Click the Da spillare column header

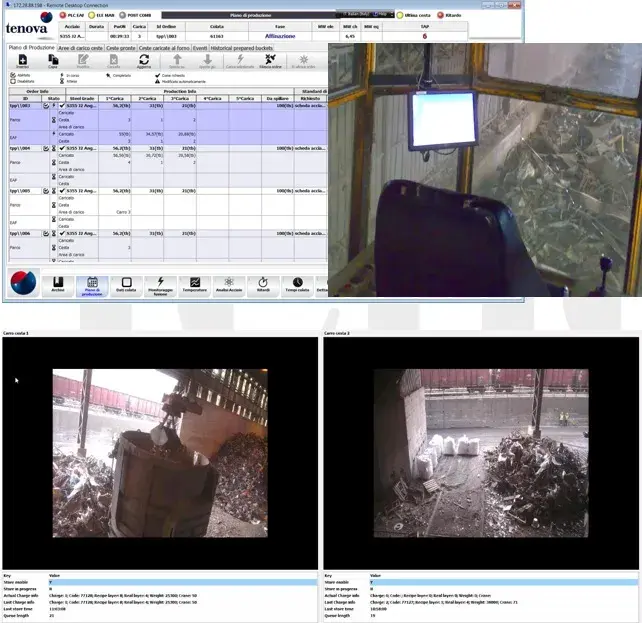point(278,99)
